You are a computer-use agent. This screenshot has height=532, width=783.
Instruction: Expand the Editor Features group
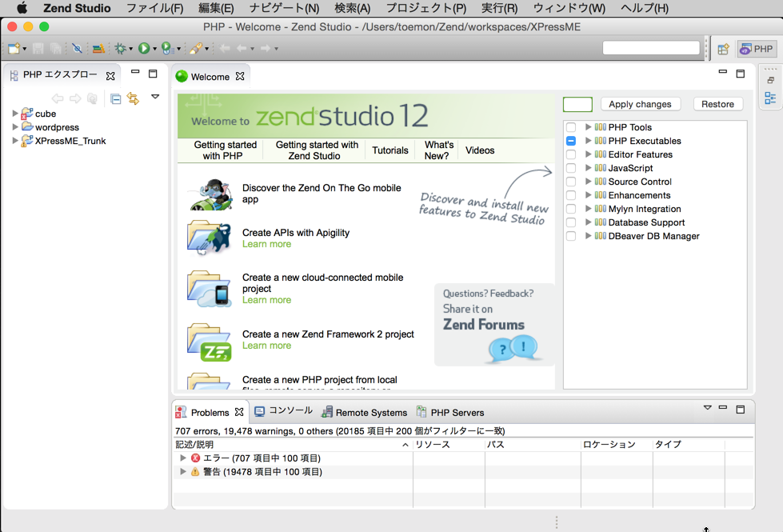[x=588, y=154]
